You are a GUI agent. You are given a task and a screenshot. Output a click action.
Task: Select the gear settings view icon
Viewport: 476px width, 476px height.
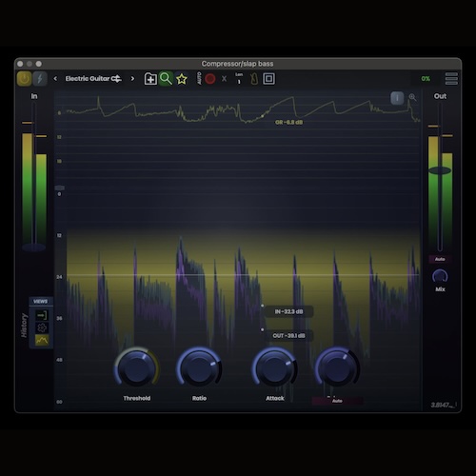pos(42,327)
